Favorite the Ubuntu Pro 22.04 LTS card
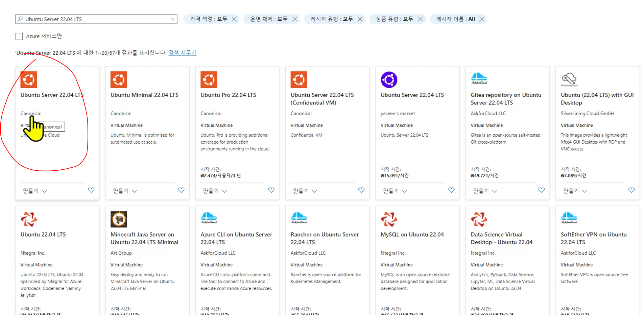The width and height of the screenshot is (644, 315). [x=271, y=190]
